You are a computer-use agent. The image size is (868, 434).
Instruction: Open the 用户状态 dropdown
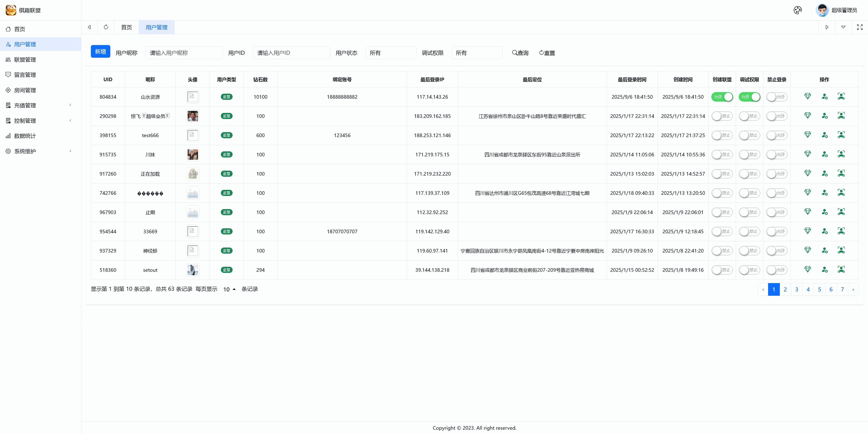point(391,53)
